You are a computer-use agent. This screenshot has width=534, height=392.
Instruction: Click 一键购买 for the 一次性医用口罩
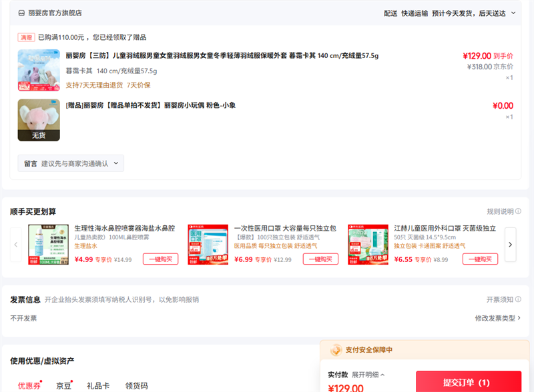point(320,259)
